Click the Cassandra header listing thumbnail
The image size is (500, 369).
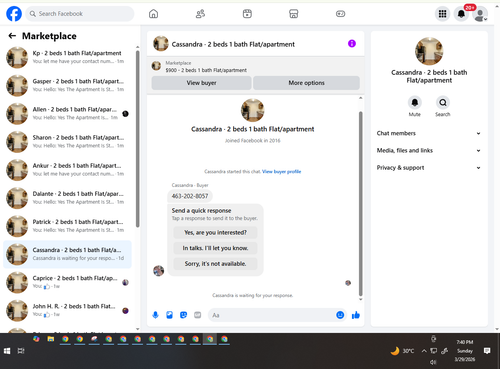[x=161, y=44]
